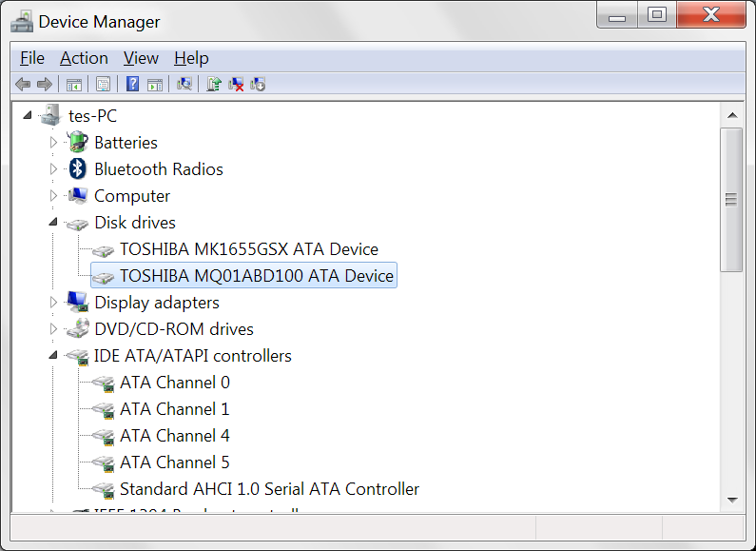Screen dimensions: 756x551
Task: Open the Action menu
Action: pyautogui.click(x=84, y=58)
